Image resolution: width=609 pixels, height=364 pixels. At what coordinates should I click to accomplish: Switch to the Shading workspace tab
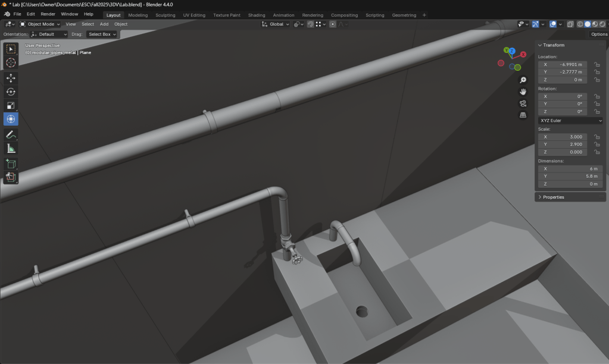(x=257, y=15)
